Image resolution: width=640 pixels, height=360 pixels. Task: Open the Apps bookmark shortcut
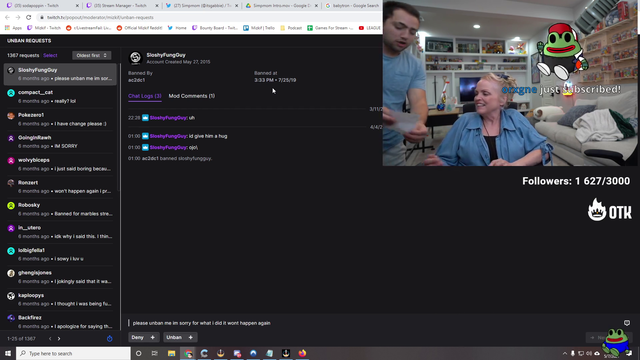click(13, 28)
